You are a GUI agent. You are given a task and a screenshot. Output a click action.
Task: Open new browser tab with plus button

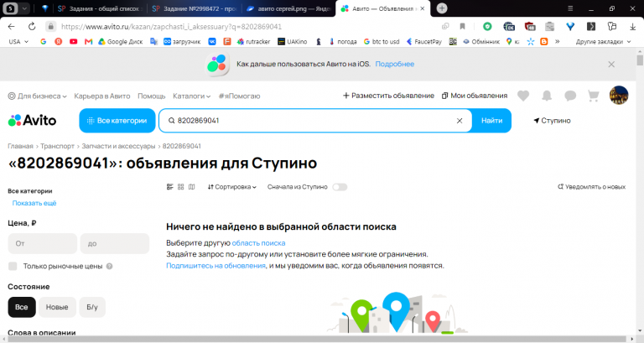tap(442, 8)
